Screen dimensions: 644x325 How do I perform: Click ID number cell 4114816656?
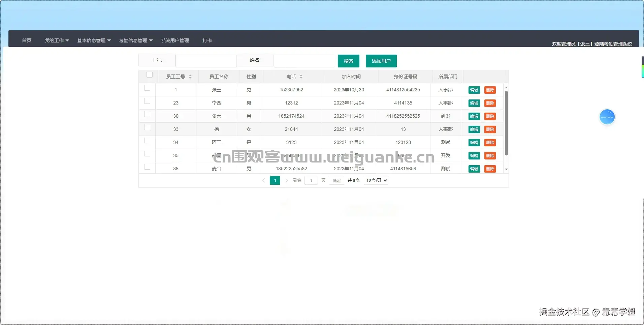pyautogui.click(x=403, y=169)
